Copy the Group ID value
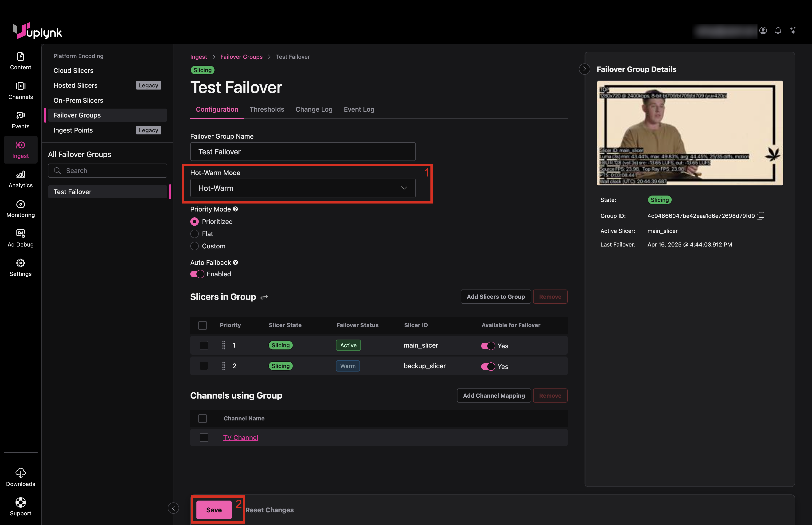The width and height of the screenshot is (812, 525). click(761, 215)
